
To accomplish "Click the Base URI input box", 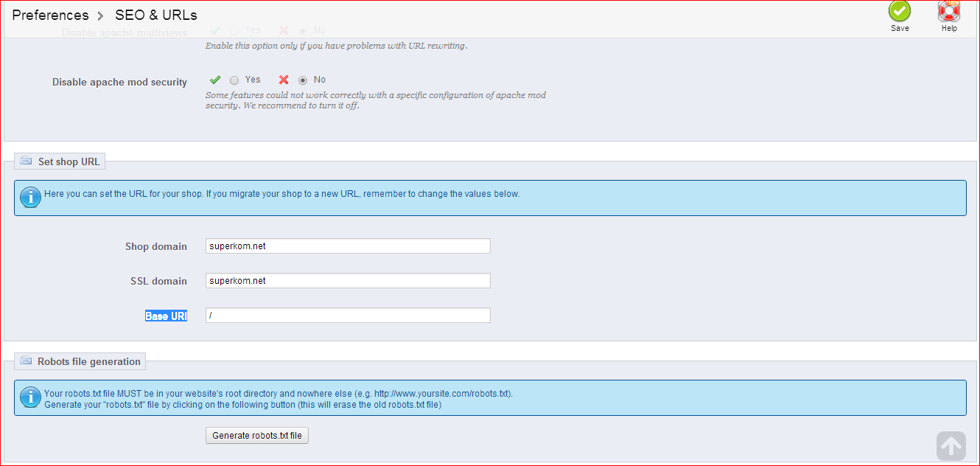I will [x=348, y=316].
